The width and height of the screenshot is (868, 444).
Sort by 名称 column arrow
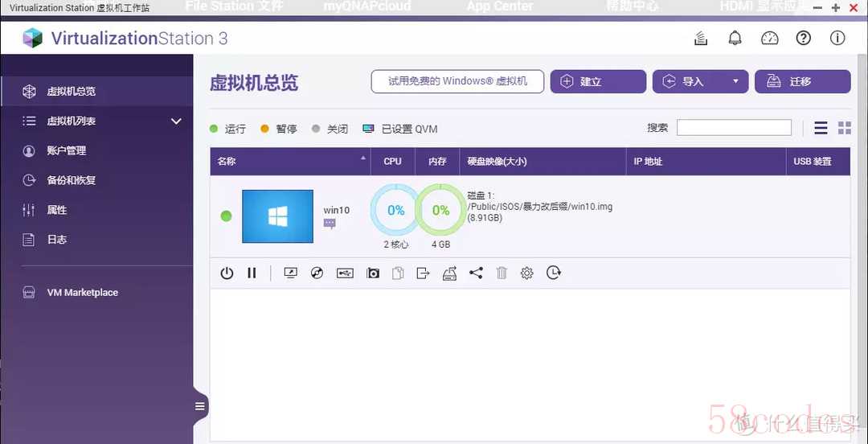(363, 158)
